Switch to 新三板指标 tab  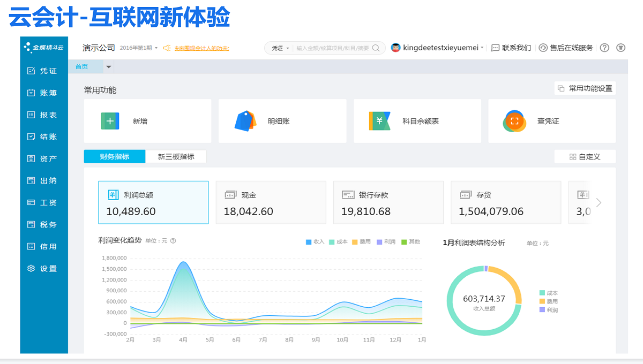point(176,157)
